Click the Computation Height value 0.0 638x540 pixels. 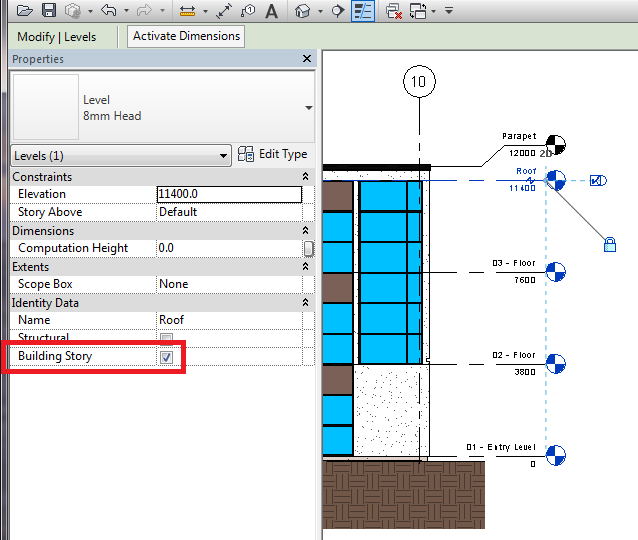229,248
